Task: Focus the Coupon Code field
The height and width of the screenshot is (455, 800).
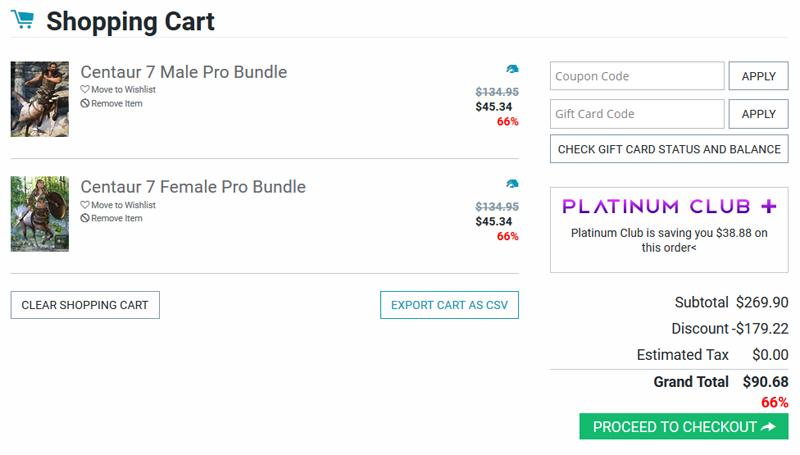Action: 636,76
